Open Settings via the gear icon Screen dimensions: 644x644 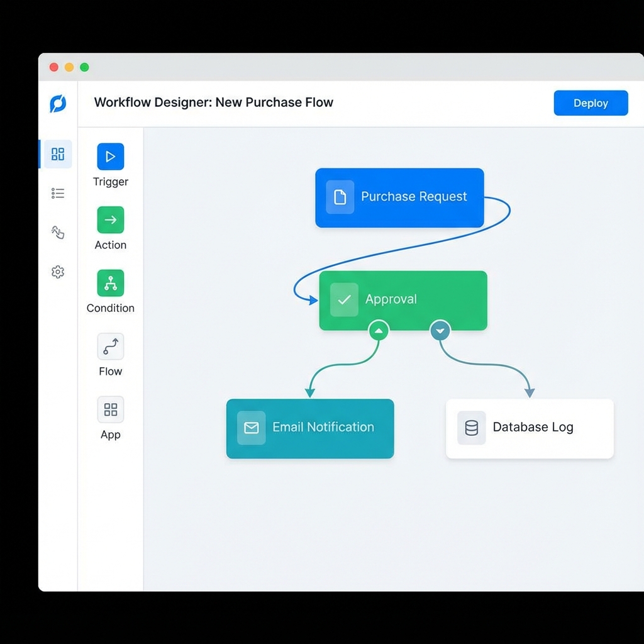pos(57,272)
